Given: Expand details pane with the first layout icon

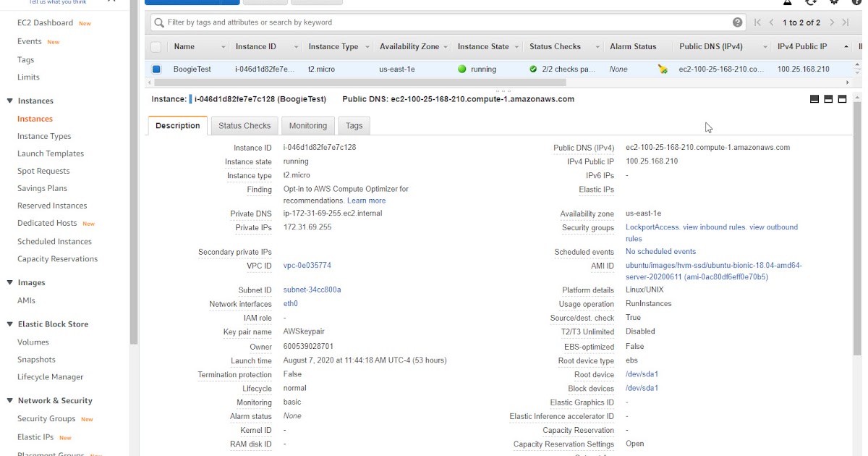Looking at the screenshot, I should pyautogui.click(x=814, y=99).
